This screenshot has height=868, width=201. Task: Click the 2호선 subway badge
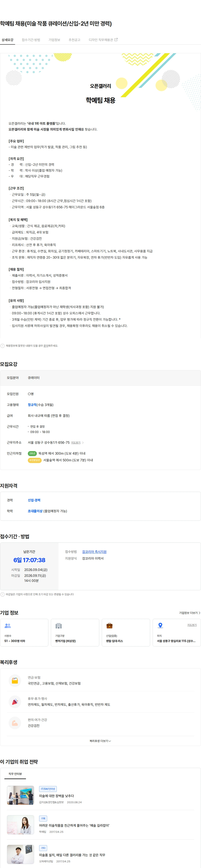point(32,453)
